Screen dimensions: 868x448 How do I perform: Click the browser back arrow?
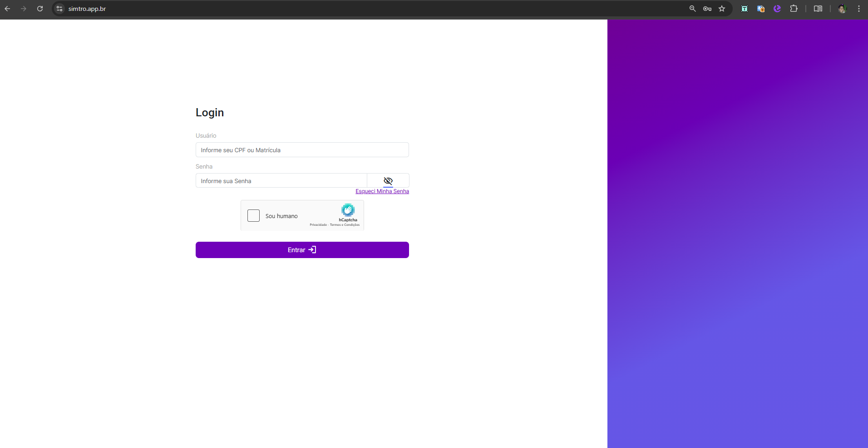[7, 9]
